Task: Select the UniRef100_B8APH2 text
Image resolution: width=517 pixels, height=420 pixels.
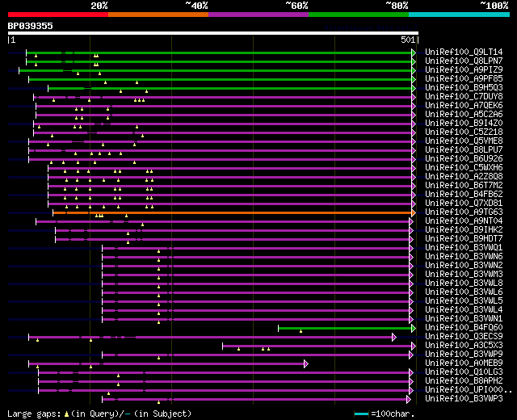Action: [x=464, y=381]
